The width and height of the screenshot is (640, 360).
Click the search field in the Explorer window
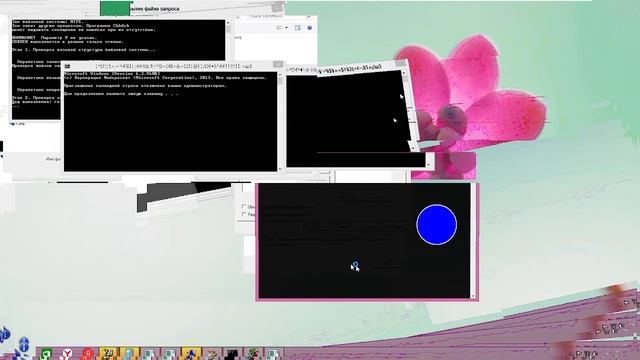[277, 16]
